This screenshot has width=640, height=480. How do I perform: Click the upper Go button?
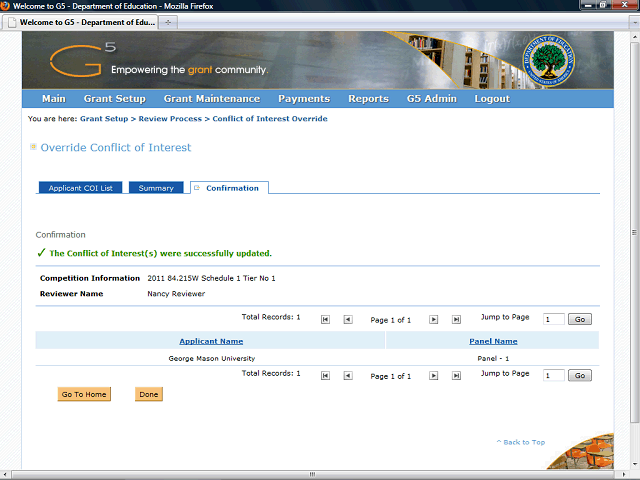click(x=580, y=319)
